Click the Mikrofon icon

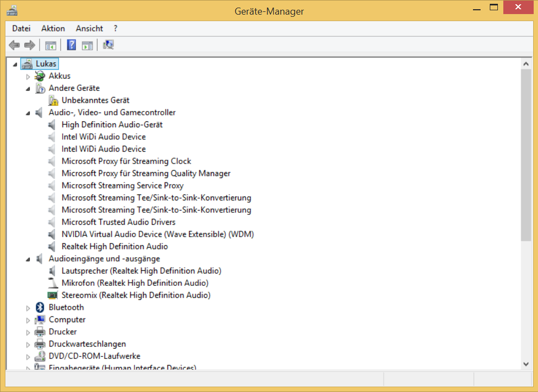point(53,283)
